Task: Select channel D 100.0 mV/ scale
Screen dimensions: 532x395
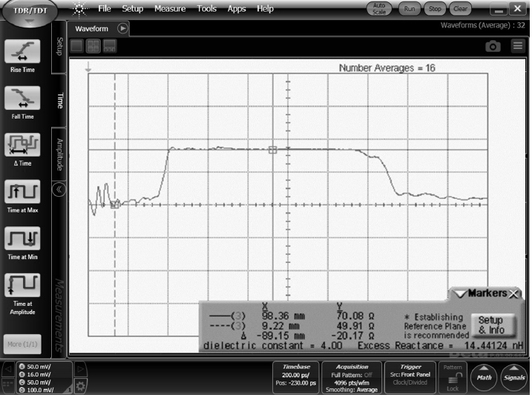Action: click(36, 391)
